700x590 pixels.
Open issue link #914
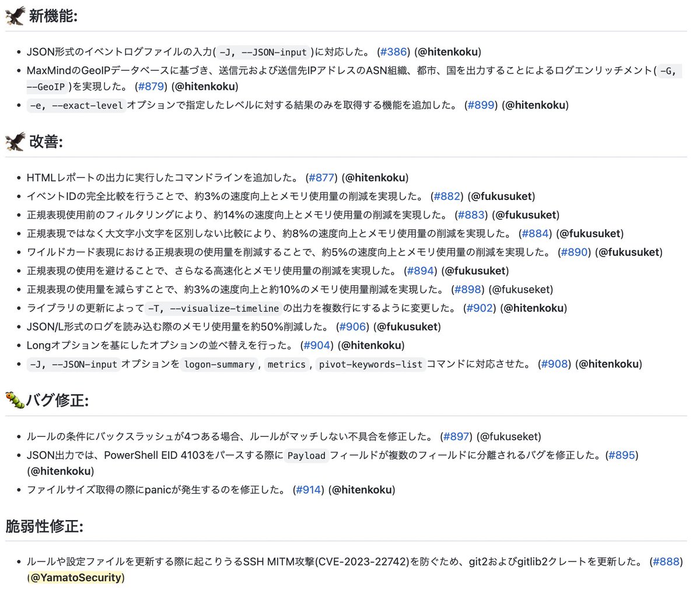309,490
